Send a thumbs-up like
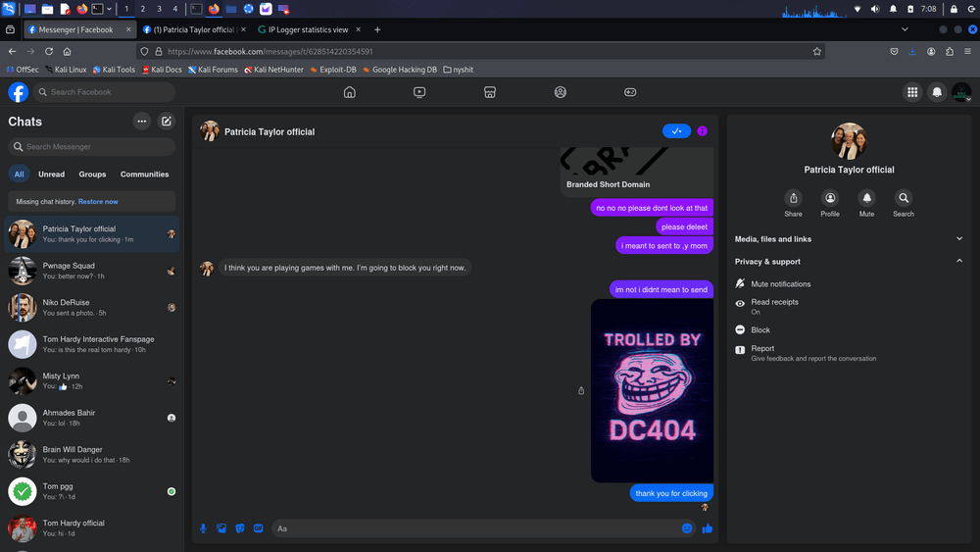This screenshot has height=552, width=980. tap(707, 528)
